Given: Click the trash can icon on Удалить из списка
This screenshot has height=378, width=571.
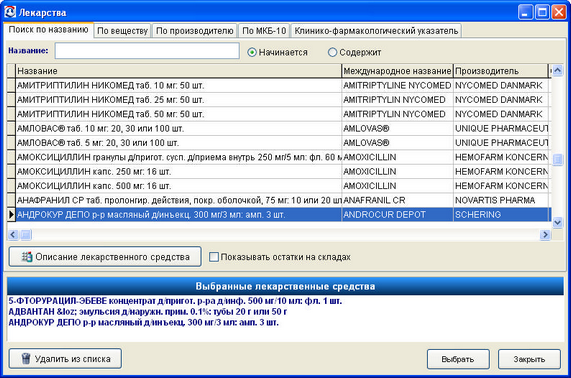Looking at the screenshot, I should [x=26, y=358].
